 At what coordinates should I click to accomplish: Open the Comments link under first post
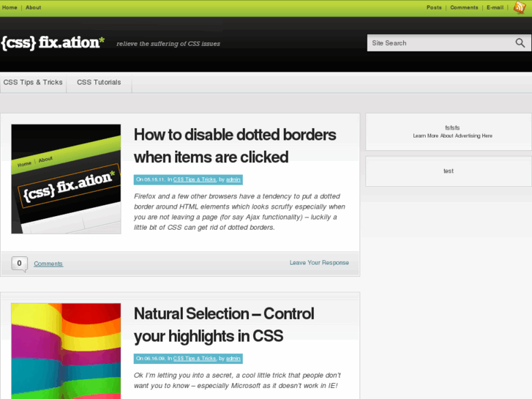[x=48, y=264]
